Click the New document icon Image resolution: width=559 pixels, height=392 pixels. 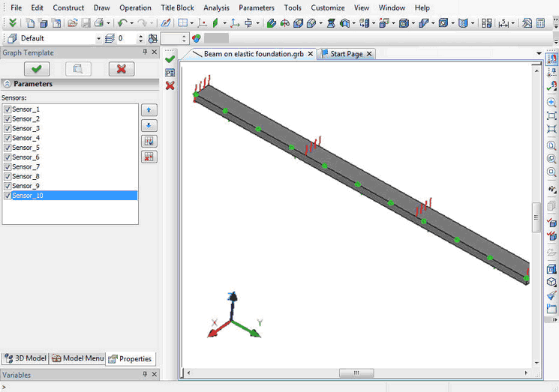[x=29, y=23]
